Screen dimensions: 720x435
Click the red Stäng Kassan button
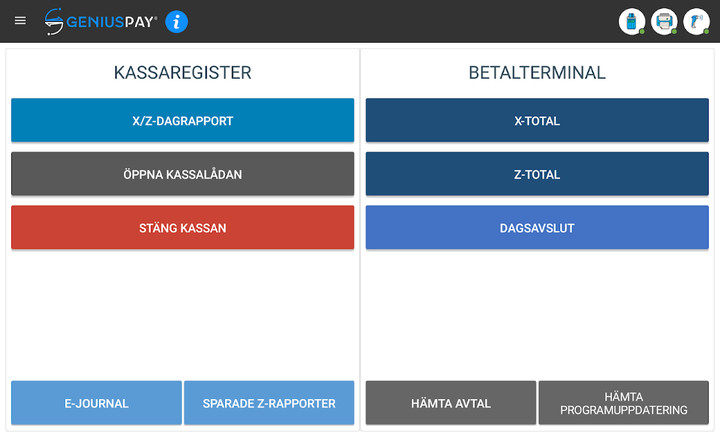(x=182, y=228)
